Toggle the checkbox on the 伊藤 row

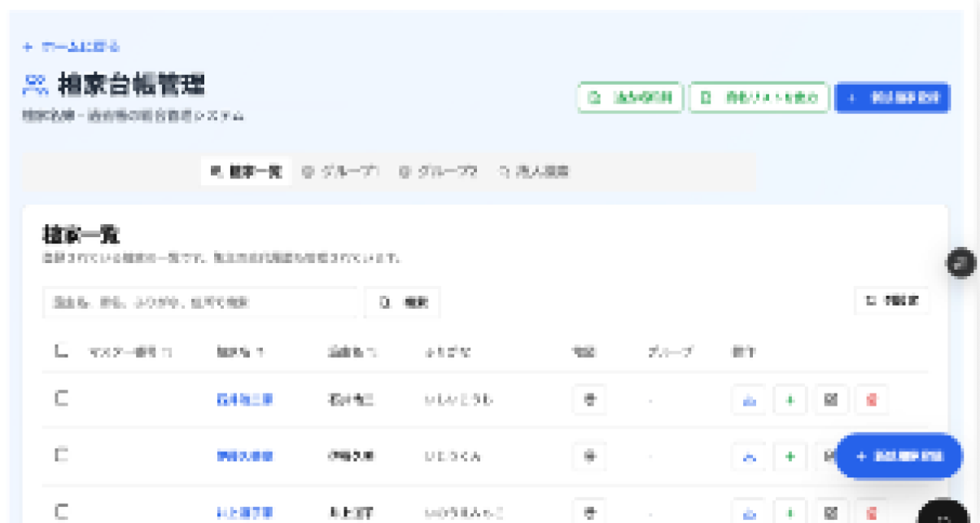point(61,455)
